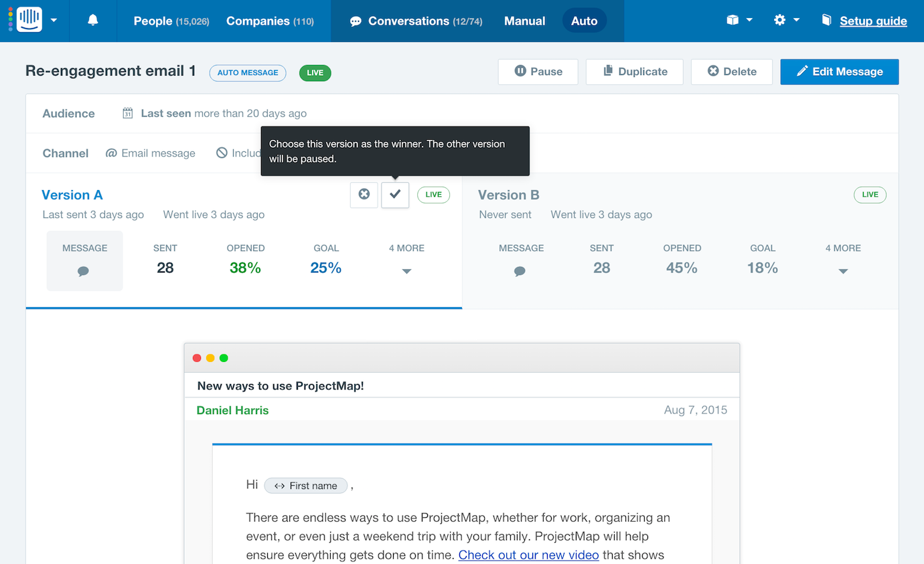This screenshot has width=924, height=564.
Task: Click the calendar icon in Audience row
Action: [127, 113]
